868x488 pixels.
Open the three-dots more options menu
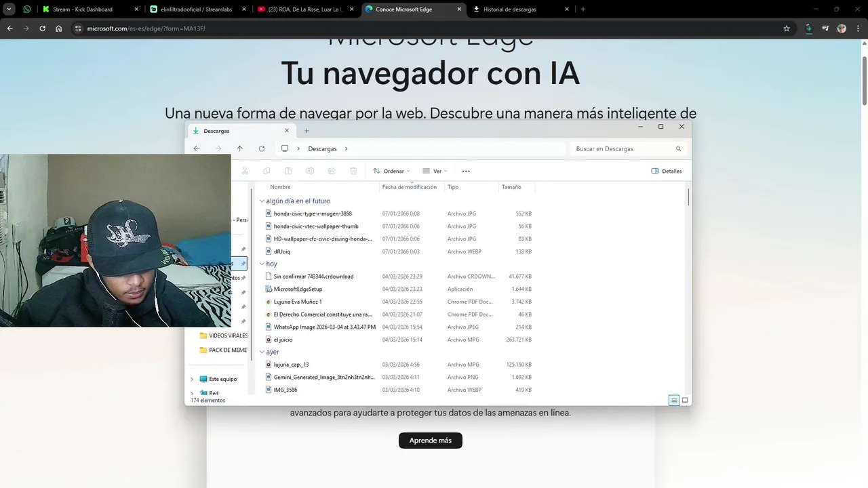pos(466,171)
